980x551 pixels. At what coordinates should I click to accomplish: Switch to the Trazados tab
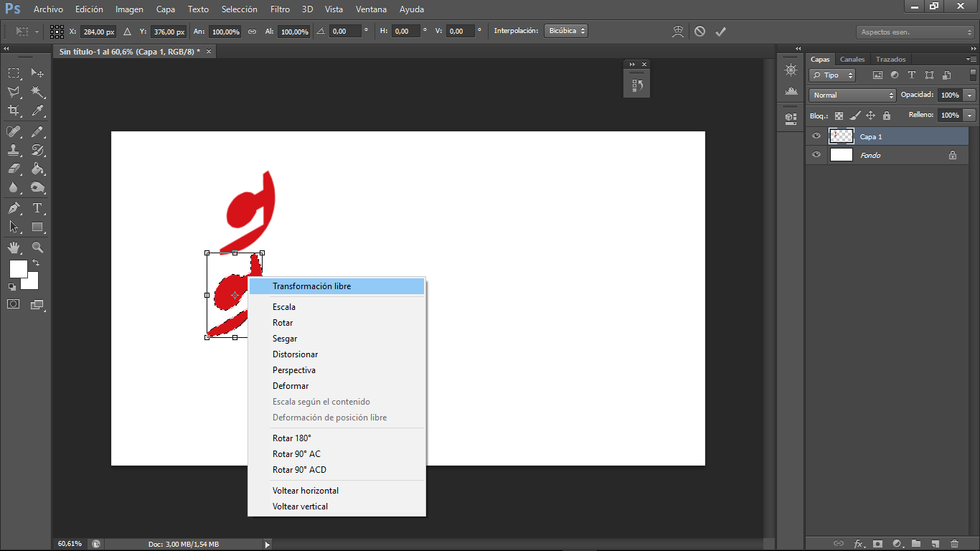[x=890, y=60]
